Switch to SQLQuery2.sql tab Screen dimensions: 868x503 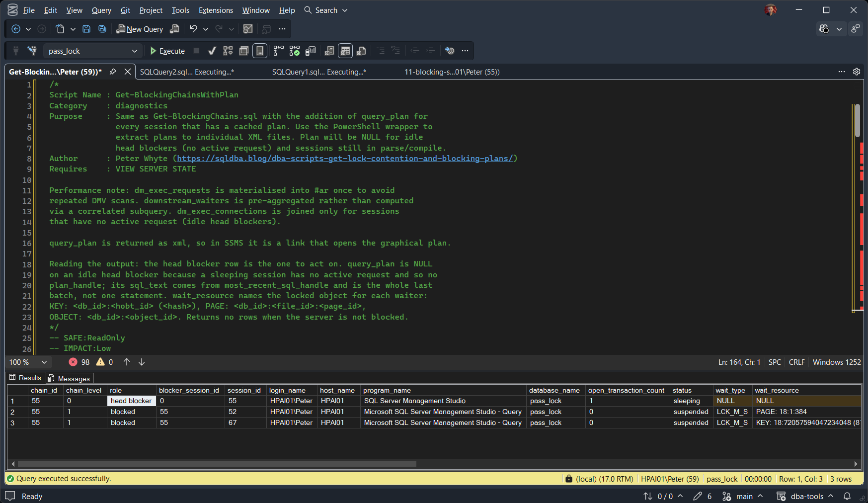[x=187, y=72]
